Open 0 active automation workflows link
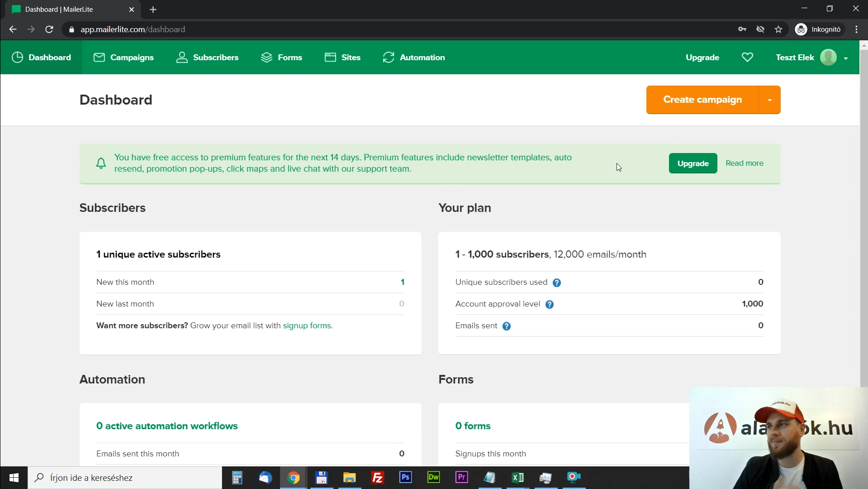 tap(167, 426)
